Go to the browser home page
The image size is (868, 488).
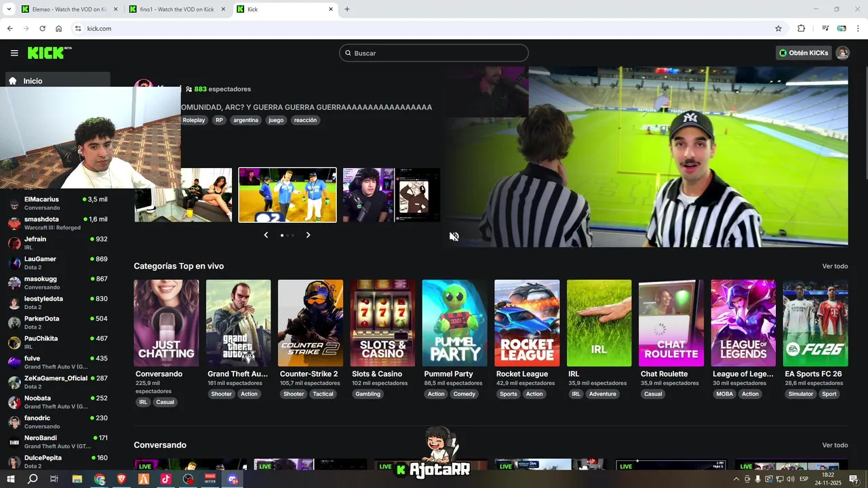point(59,28)
